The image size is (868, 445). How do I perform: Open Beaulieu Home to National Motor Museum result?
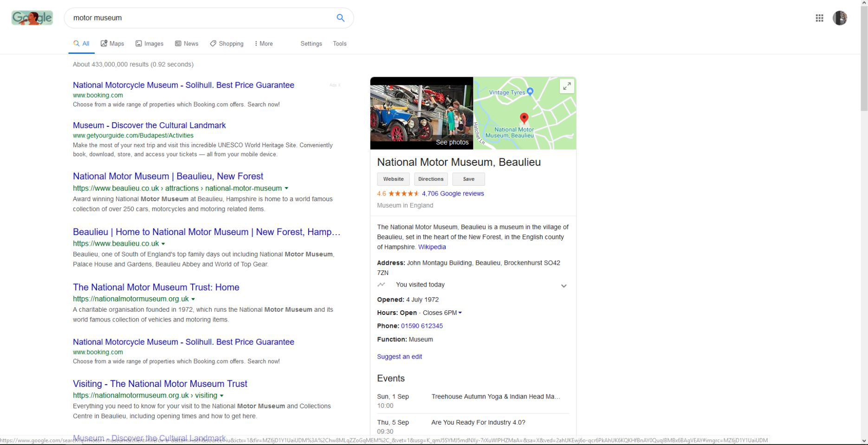(207, 232)
